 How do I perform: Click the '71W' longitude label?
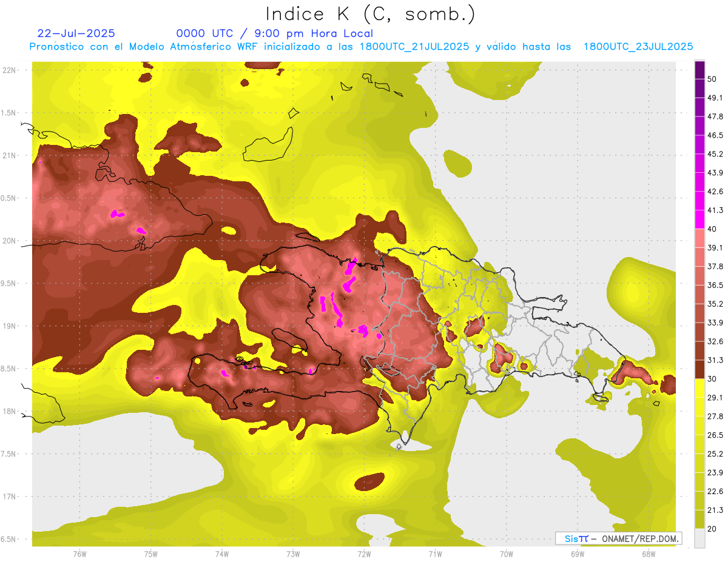435,554
